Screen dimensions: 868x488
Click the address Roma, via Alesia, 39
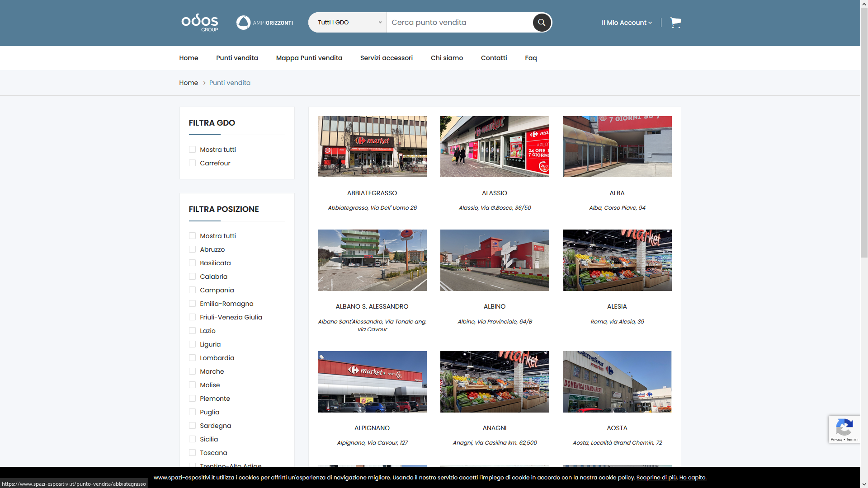coord(617,322)
